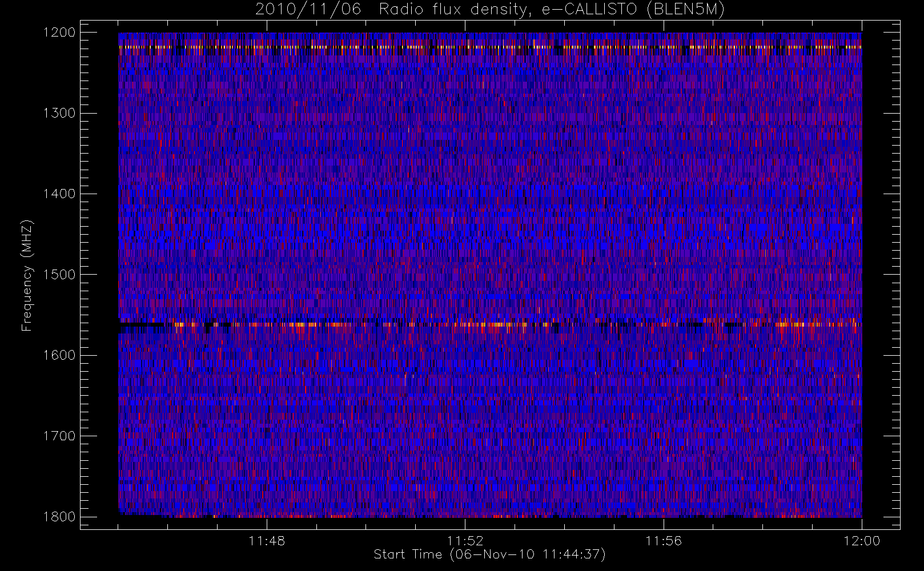Select the 1300 frequency axis label

(59, 113)
